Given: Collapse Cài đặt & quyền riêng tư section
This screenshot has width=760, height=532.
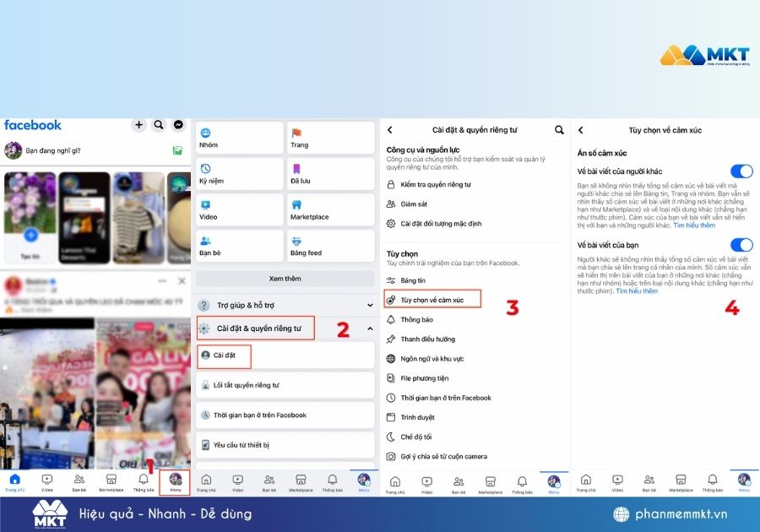Looking at the screenshot, I should click(x=370, y=328).
